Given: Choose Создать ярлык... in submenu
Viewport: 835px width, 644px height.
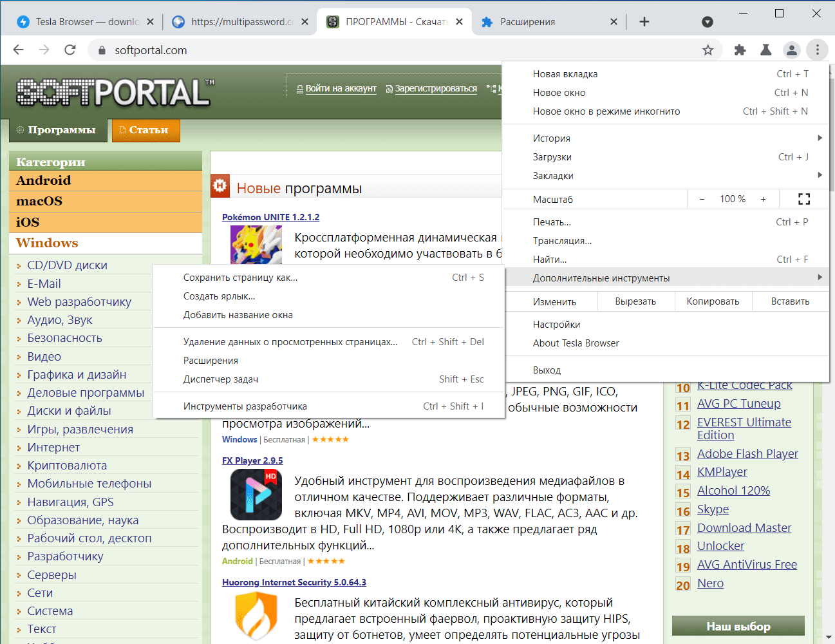Looking at the screenshot, I should pyautogui.click(x=328, y=296).
